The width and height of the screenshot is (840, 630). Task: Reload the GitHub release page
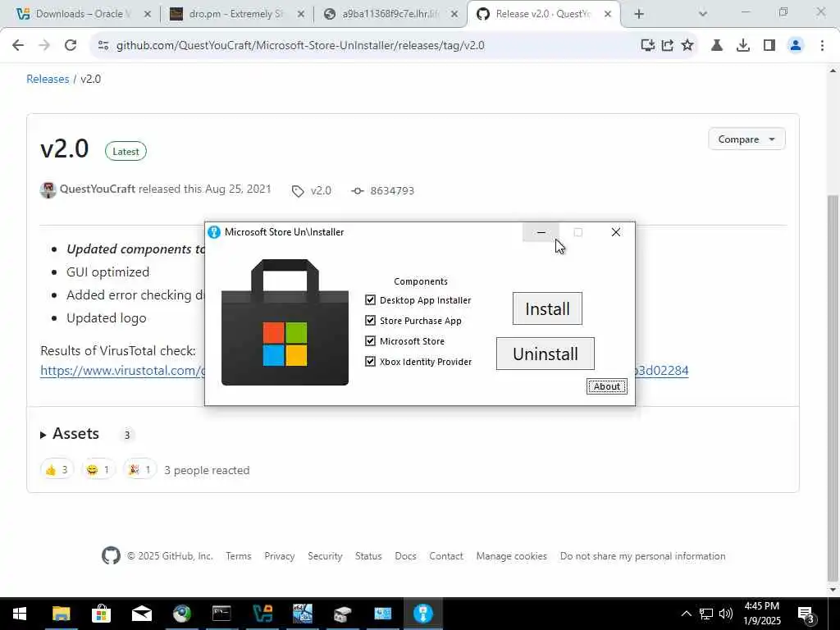click(71, 46)
